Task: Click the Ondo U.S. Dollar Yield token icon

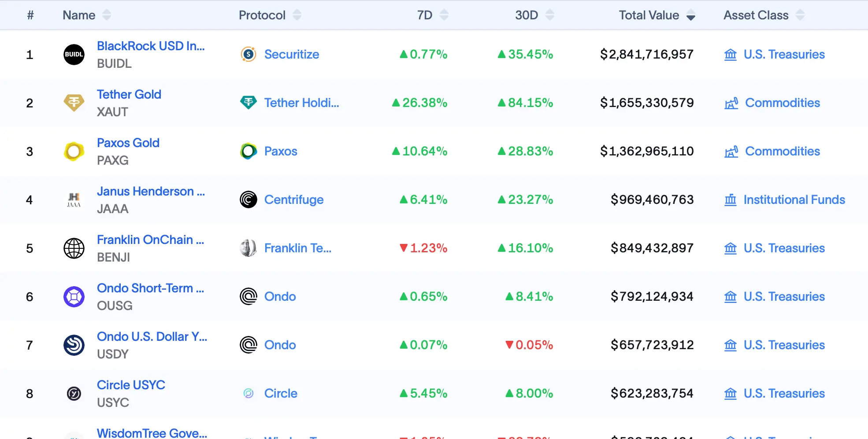Action: (74, 345)
